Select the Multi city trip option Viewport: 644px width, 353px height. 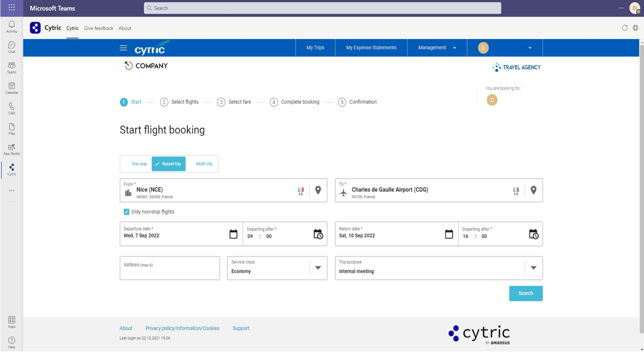(204, 164)
